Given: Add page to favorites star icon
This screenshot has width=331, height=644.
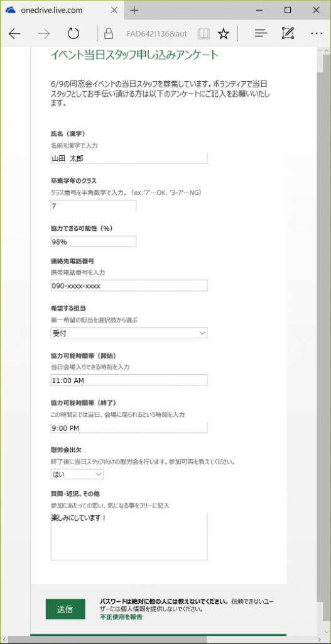Looking at the screenshot, I should point(223,34).
